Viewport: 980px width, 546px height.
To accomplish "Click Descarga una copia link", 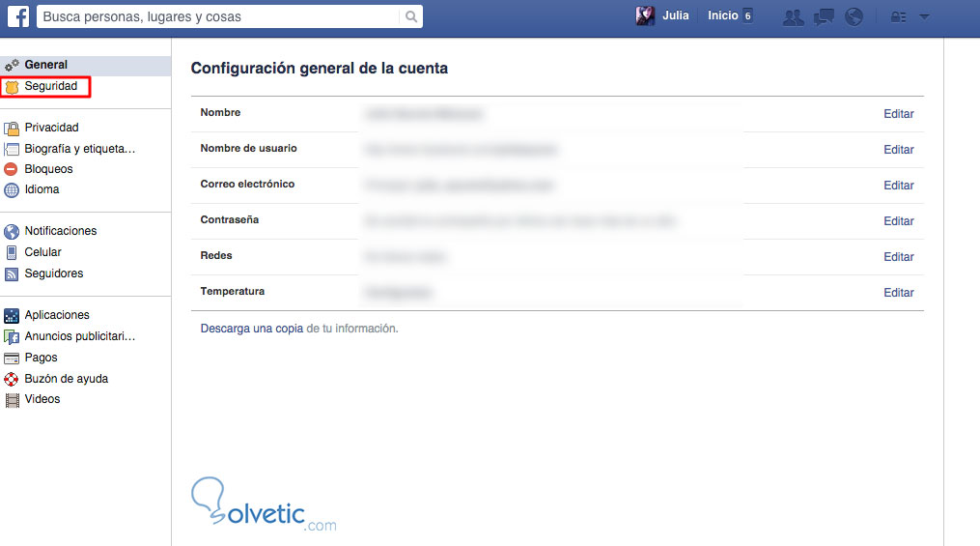I will [x=252, y=329].
